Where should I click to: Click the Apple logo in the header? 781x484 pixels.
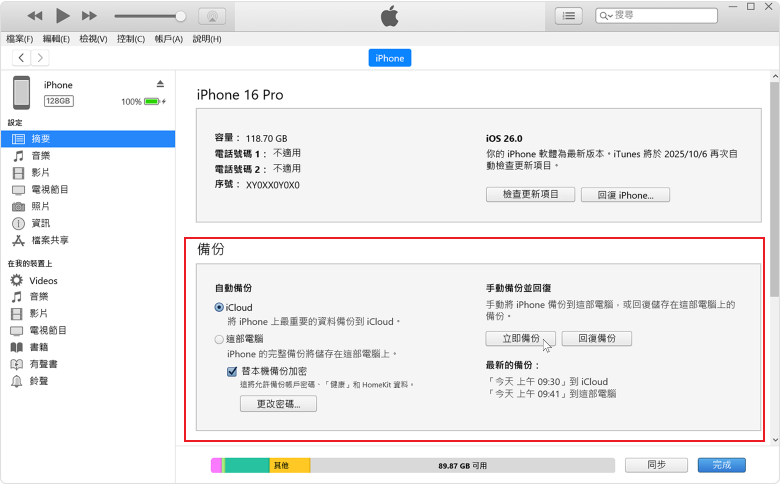[390, 16]
